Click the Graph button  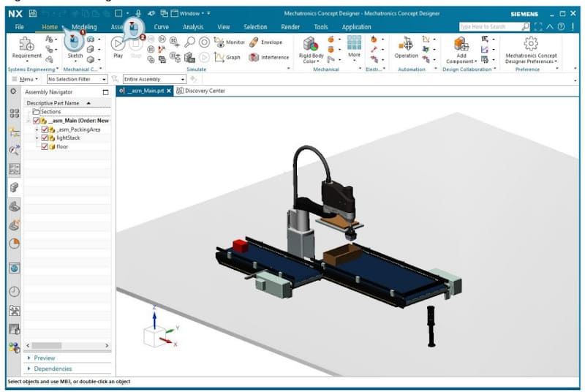pos(227,57)
